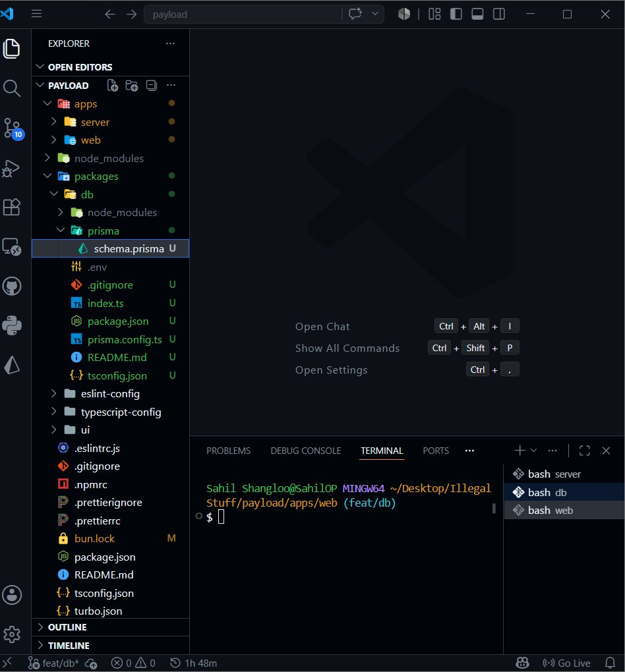Click the New Folder icon in PAYLOAD header
Screen dimensions: 625x672
132,85
